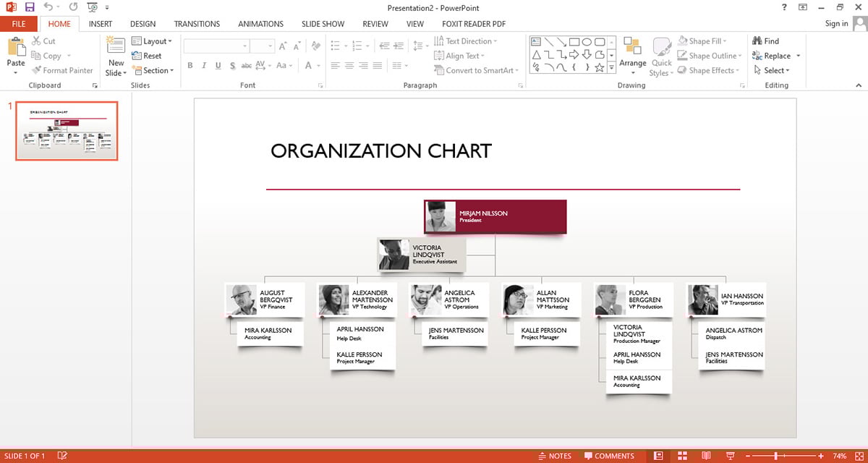Viewport: 868px width, 463px height.
Task: Click the Save icon in quick access toolbar
Action: point(30,7)
